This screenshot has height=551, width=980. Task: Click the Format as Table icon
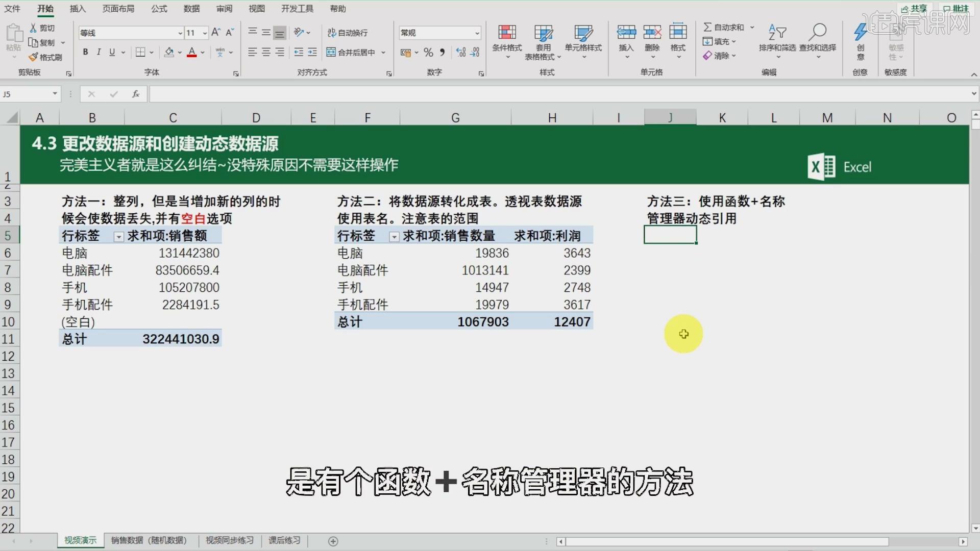coord(543,33)
